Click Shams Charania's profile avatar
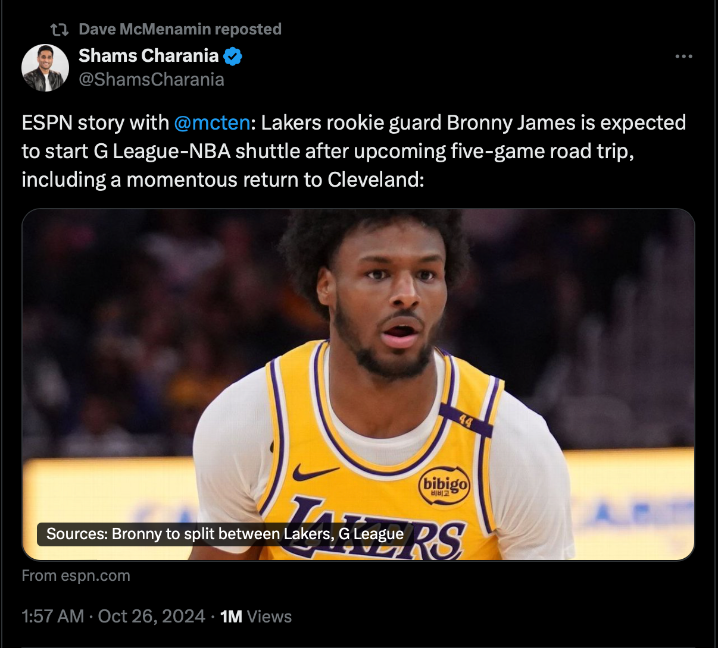This screenshot has width=718, height=648. (45, 67)
